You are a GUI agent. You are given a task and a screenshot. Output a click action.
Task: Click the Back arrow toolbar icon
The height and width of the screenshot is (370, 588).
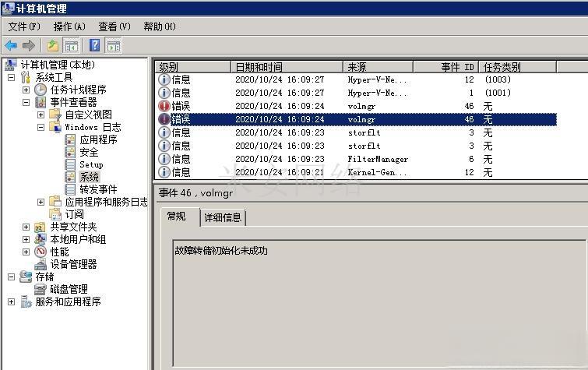pos(11,46)
